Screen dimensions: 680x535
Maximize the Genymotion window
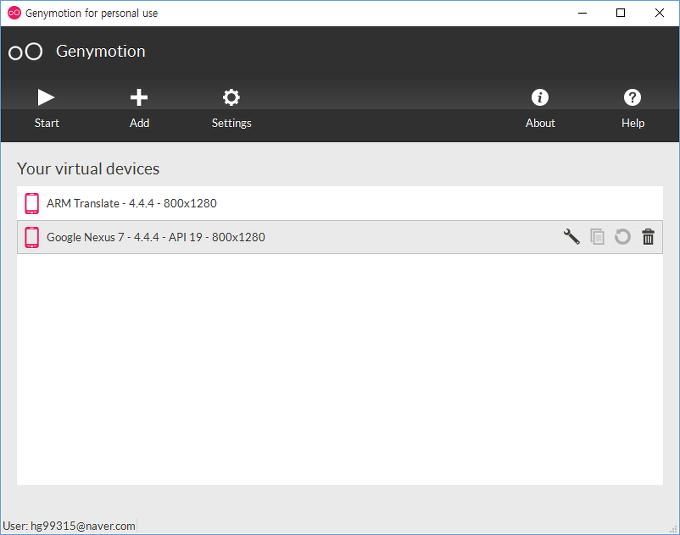tap(621, 13)
